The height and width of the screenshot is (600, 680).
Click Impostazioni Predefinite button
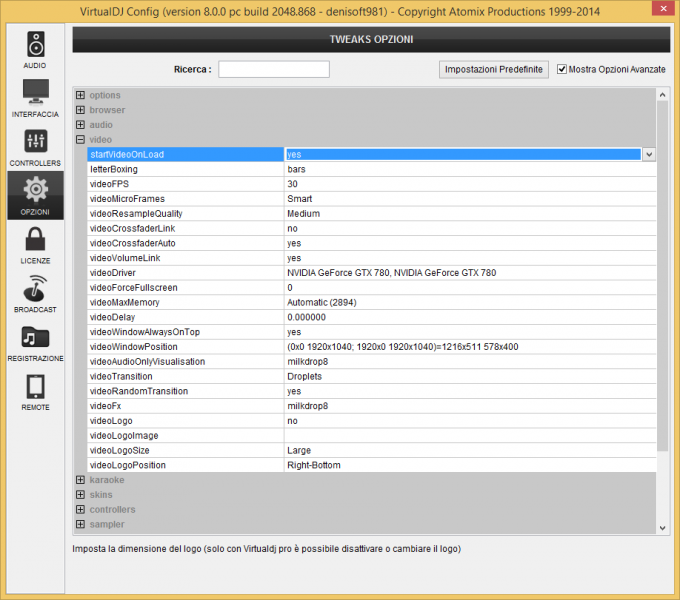point(494,69)
